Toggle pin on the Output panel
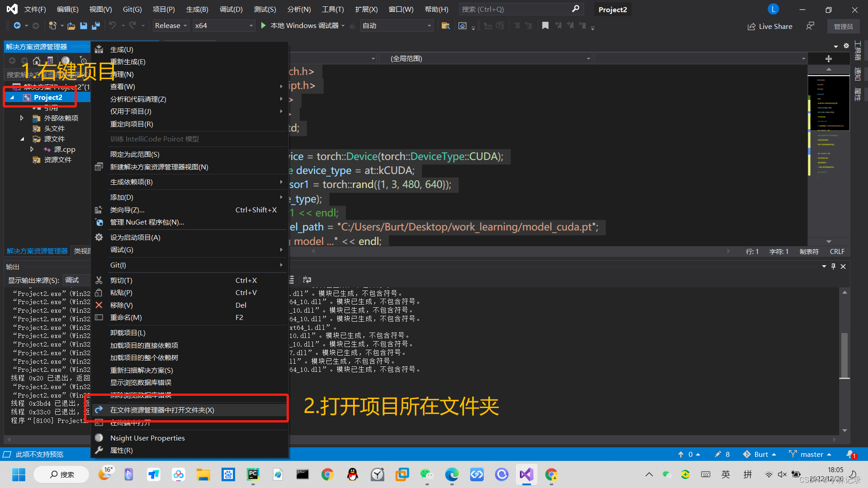Viewport: 868px width, 488px height. [x=833, y=267]
